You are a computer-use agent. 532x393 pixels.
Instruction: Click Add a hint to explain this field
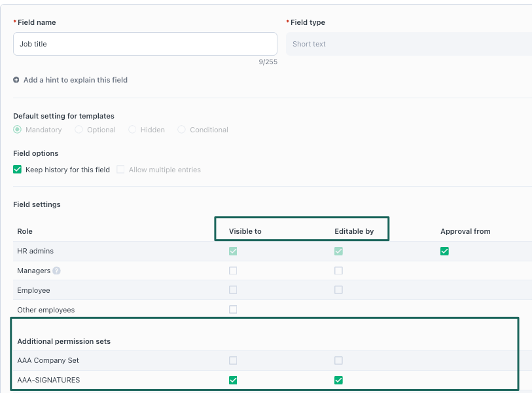[x=75, y=80]
